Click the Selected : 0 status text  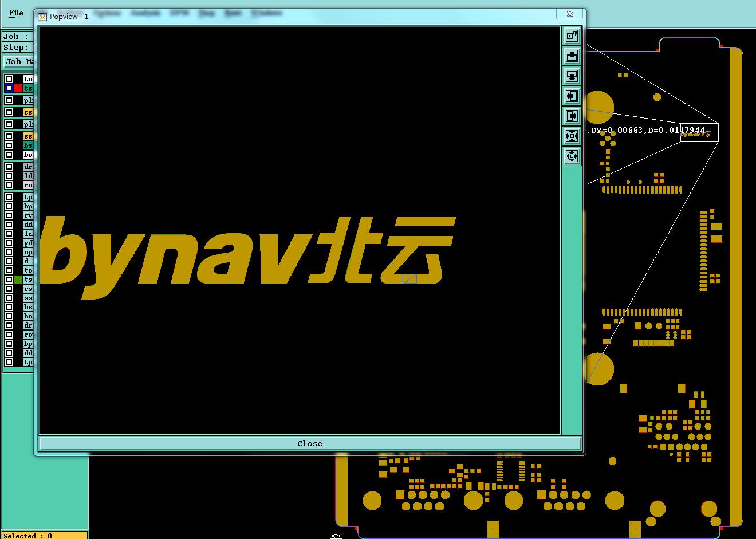pyautogui.click(x=28, y=536)
